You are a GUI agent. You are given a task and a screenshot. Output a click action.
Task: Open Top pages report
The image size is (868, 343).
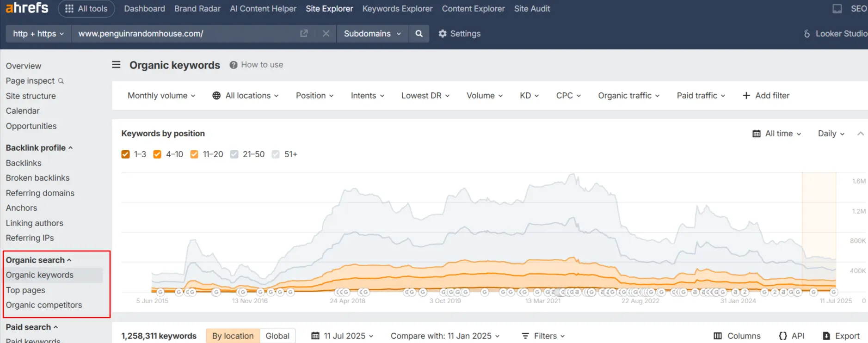25,290
